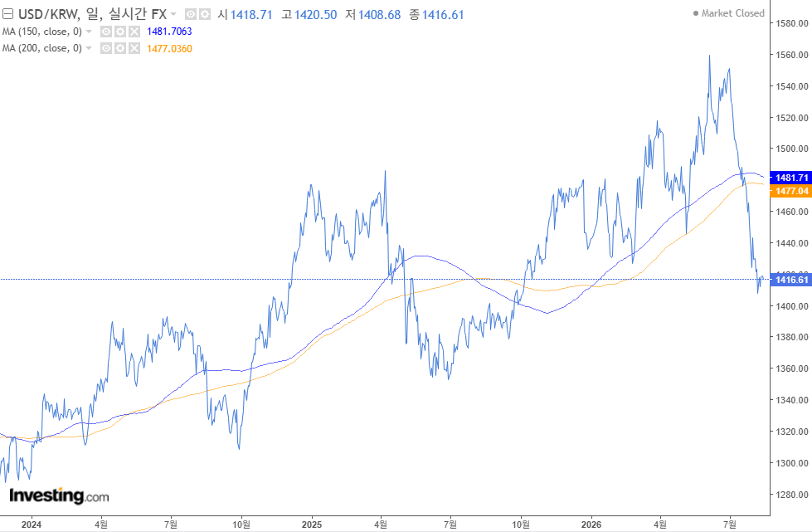Screen dimensions: 812x532
Task: Open MA 200 settings gear
Action: coord(120,48)
